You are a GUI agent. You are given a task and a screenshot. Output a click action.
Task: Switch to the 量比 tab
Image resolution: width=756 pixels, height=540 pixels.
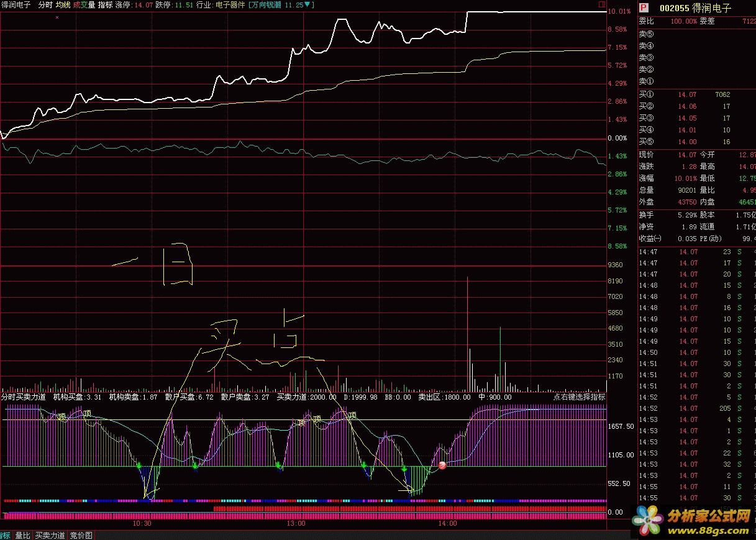22,535
